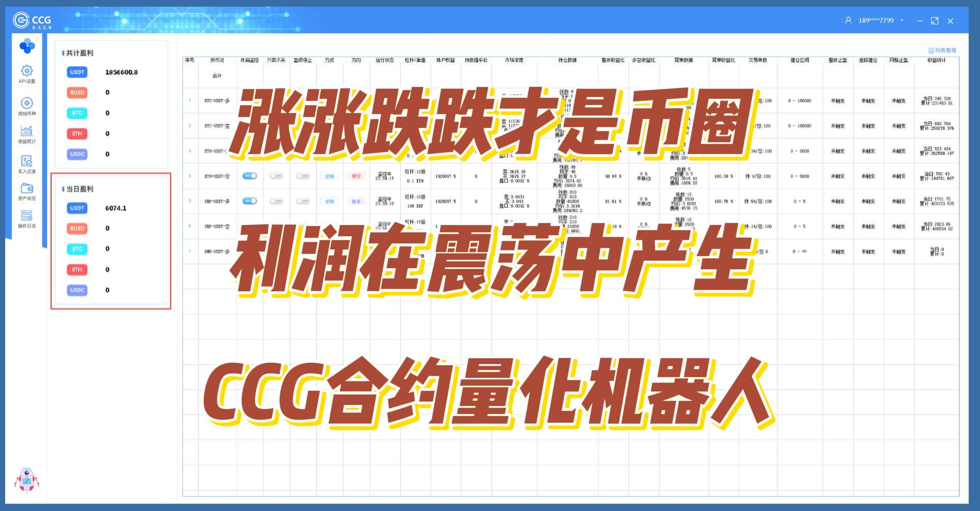Image resolution: width=980 pixels, height=511 pixels.
Task: Click the 100.08 % tail order yield cell
Action: point(723,176)
